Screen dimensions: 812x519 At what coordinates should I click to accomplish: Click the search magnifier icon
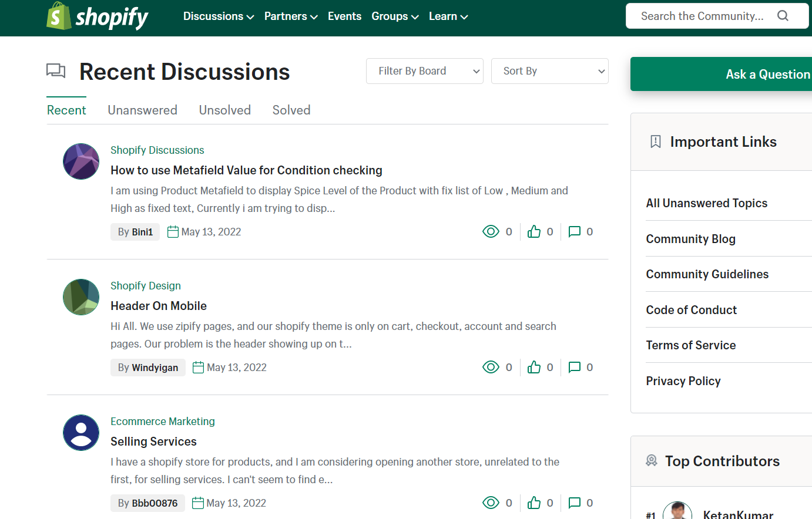click(x=783, y=16)
